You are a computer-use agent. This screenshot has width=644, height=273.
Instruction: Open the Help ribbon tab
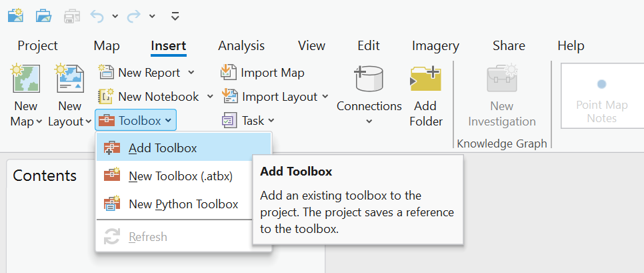[571, 45]
